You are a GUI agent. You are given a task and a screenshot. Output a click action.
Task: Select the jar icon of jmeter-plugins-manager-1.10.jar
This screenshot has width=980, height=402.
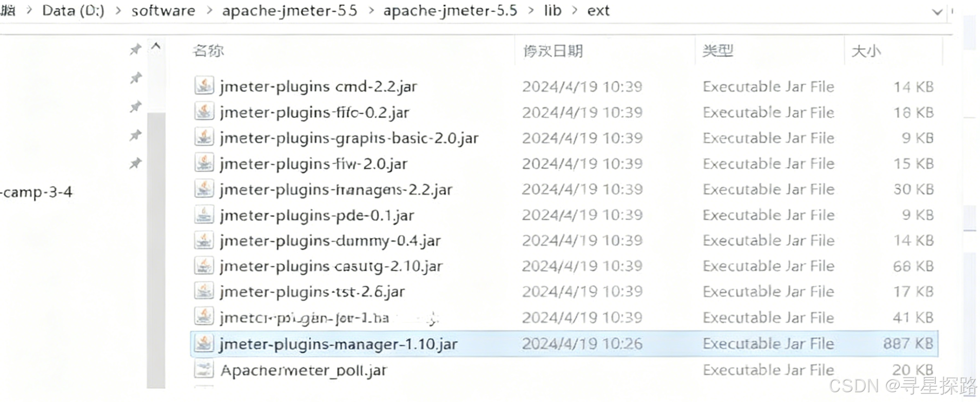204,343
